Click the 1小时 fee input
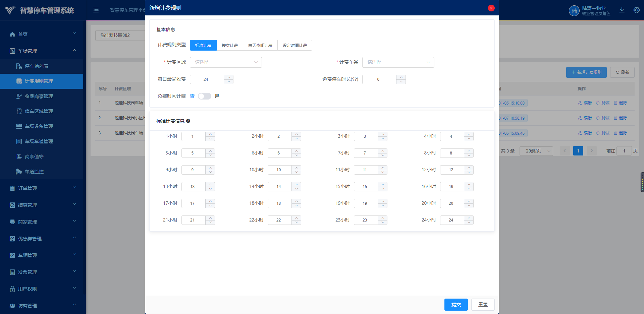The width and height of the screenshot is (644, 314). point(193,136)
